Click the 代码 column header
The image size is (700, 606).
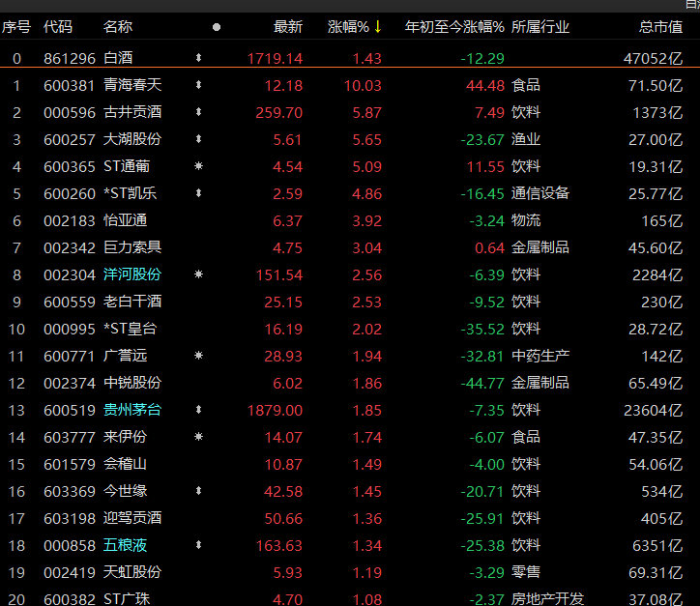point(58,27)
